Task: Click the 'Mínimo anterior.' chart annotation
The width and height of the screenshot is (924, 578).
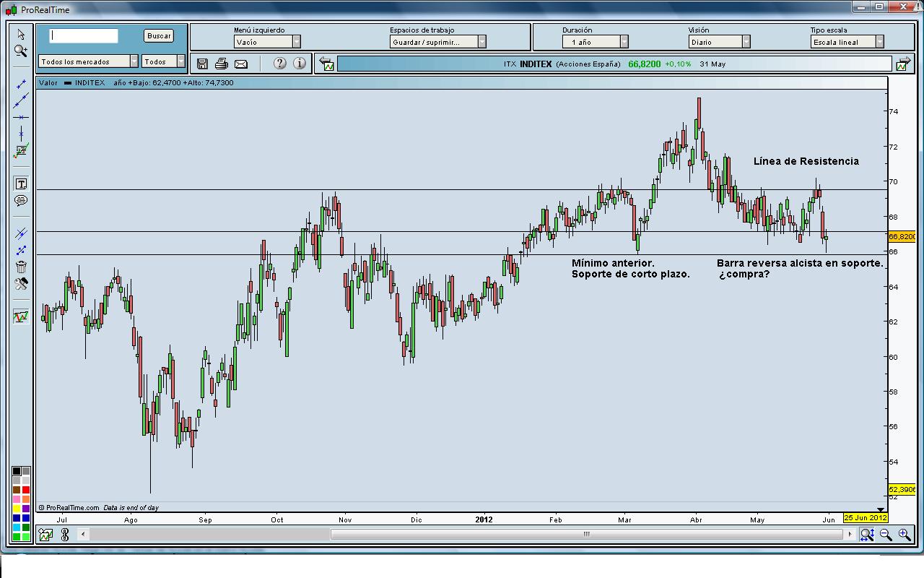Action: (614, 263)
